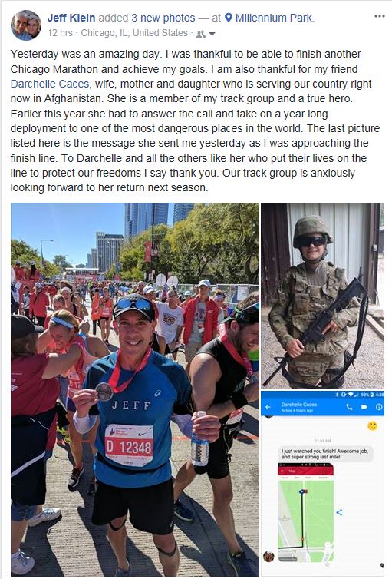The image size is (392, 579).
Task: Open the Messenger conversation screenshot photo
Action: pos(323,483)
